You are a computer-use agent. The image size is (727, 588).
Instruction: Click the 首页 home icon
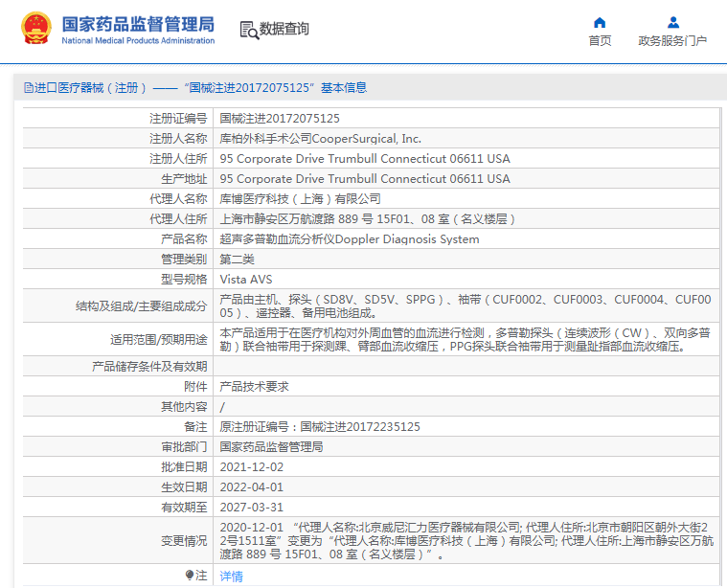(x=600, y=22)
